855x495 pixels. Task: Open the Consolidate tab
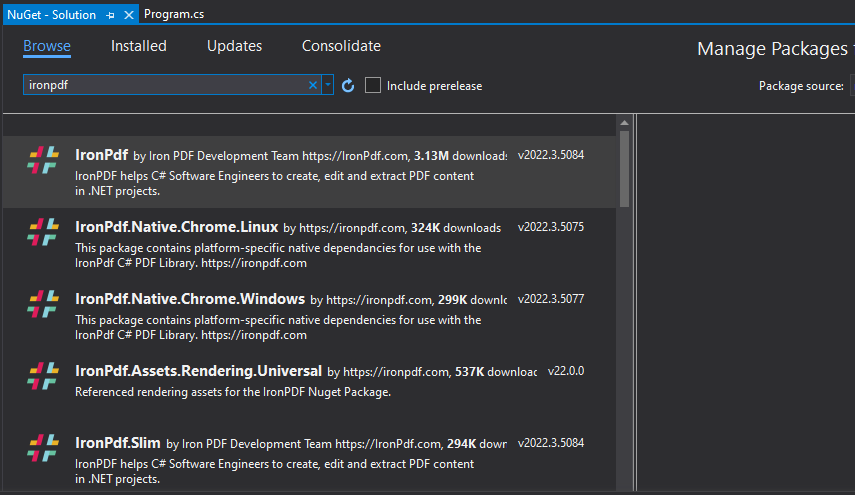point(341,46)
